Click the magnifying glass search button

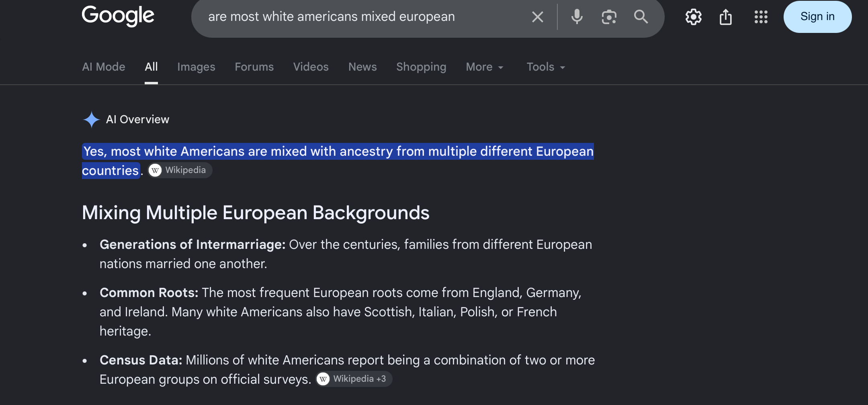(641, 17)
